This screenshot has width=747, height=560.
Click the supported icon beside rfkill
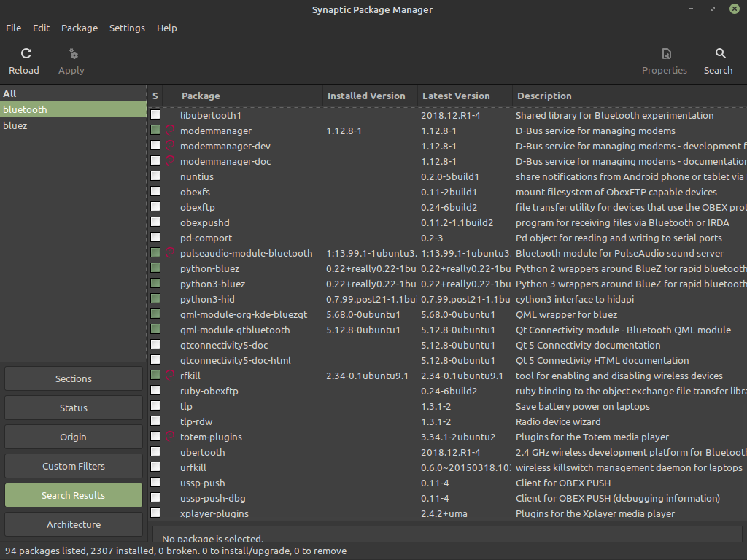(x=170, y=376)
